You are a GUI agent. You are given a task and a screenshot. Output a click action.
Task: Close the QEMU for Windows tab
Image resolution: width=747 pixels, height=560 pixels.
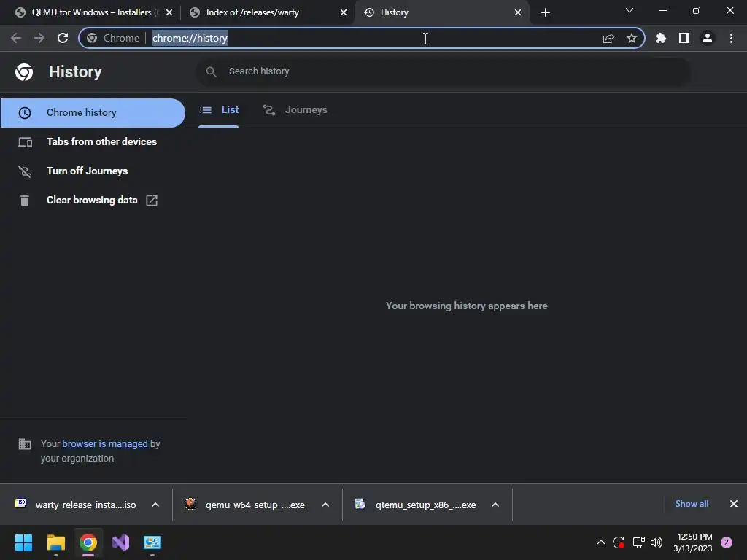(x=169, y=12)
